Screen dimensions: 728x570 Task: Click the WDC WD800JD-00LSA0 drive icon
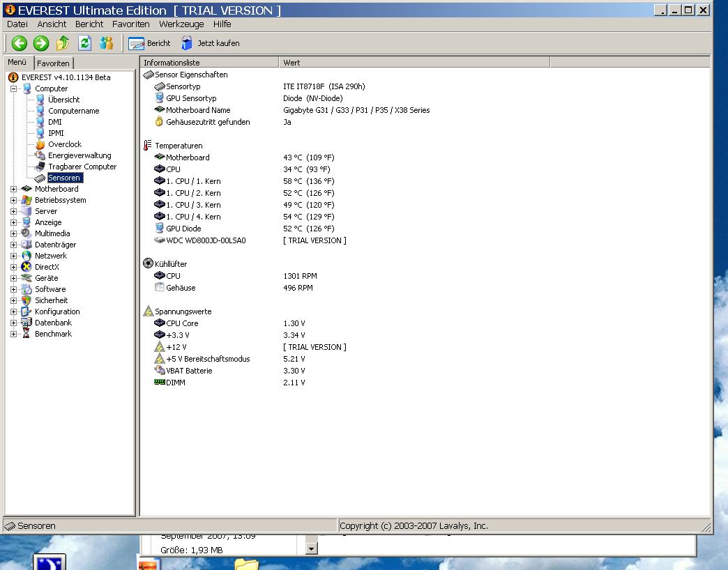click(159, 240)
